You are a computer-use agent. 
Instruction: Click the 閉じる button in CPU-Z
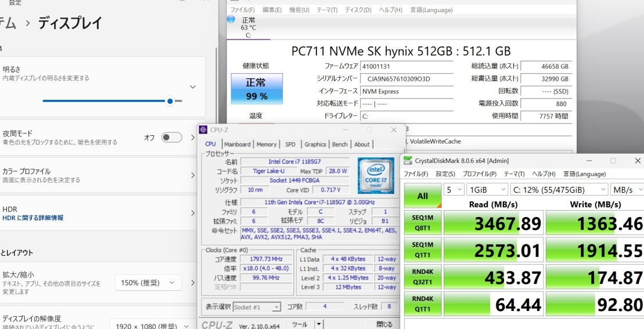[x=384, y=324]
